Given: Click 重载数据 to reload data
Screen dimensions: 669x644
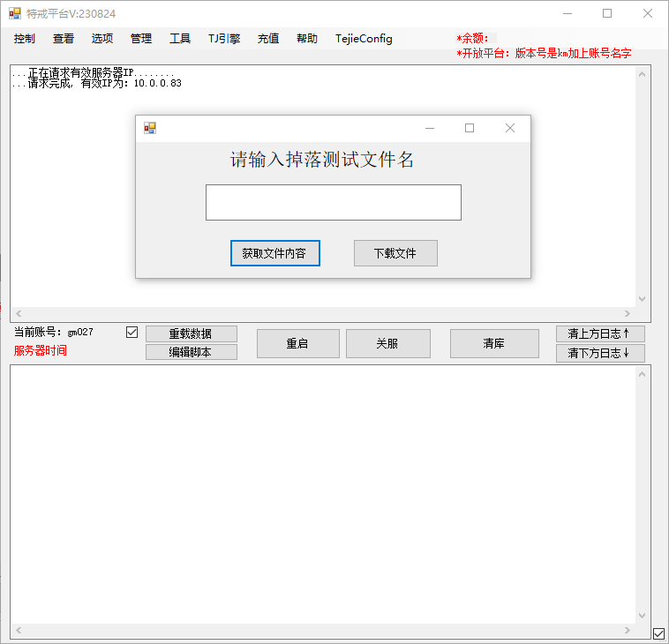Looking at the screenshot, I should 191,333.
